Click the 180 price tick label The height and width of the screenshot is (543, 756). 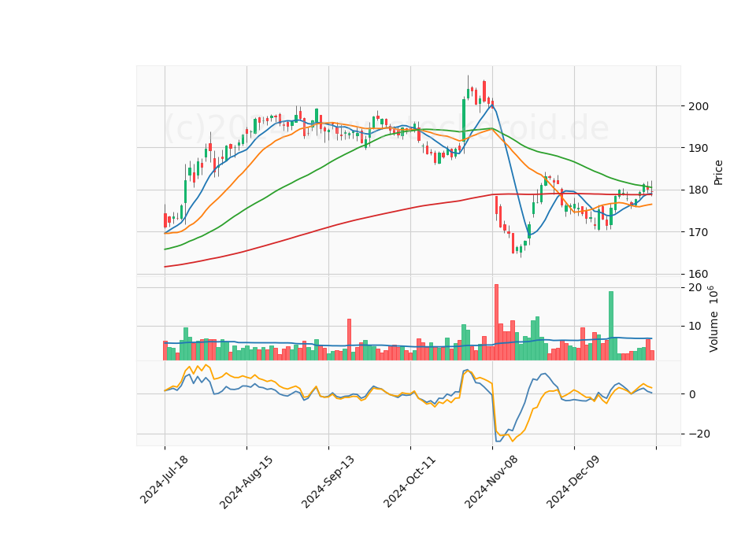(x=699, y=190)
